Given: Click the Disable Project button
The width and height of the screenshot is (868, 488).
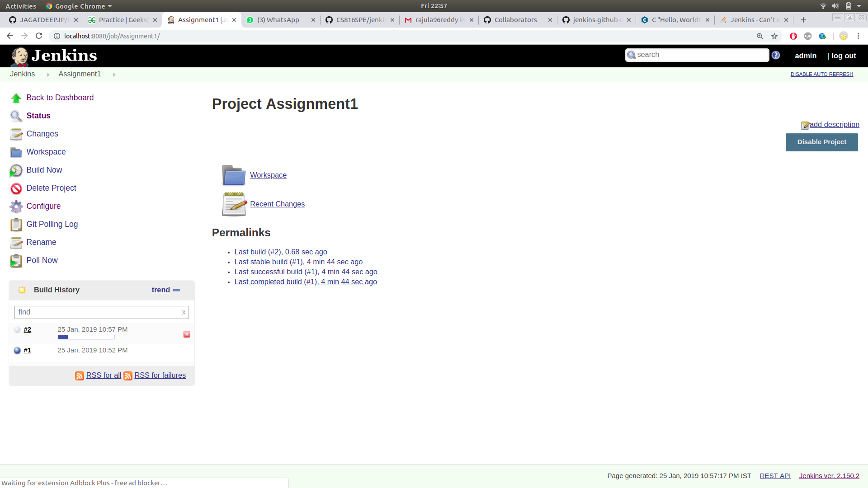Looking at the screenshot, I should click(821, 142).
